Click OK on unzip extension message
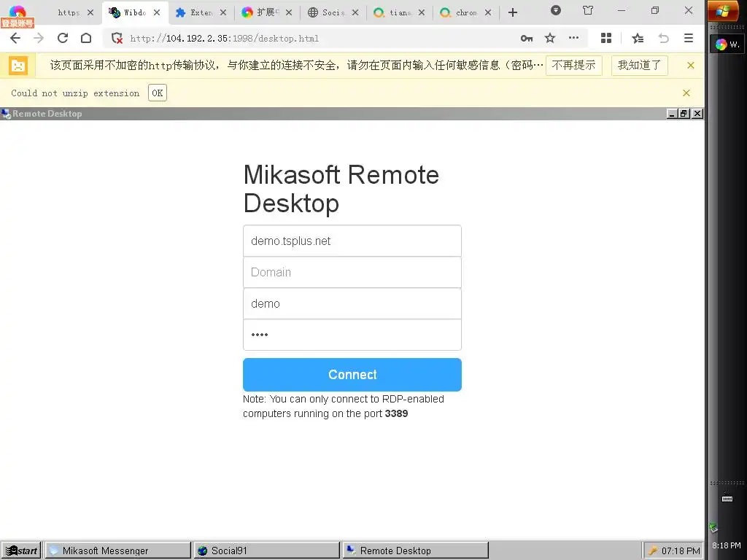This screenshot has height=560, width=747. [x=158, y=93]
